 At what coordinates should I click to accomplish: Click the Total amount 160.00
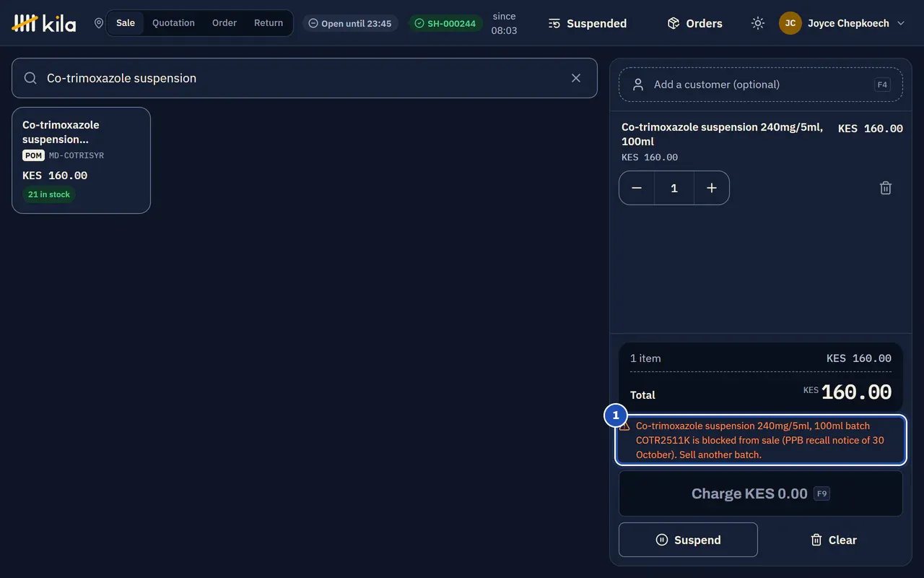(x=856, y=392)
